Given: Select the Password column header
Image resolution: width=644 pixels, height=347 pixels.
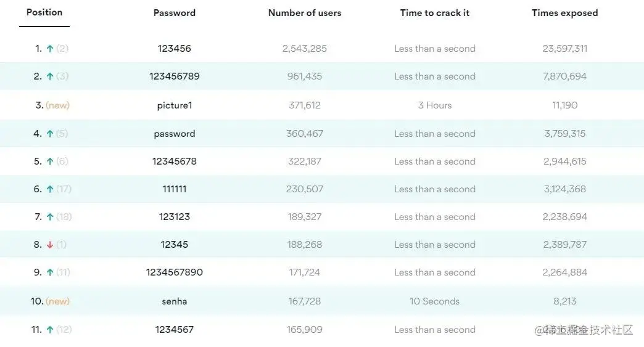Looking at the screenshot, I should click(x=175, y=13).
